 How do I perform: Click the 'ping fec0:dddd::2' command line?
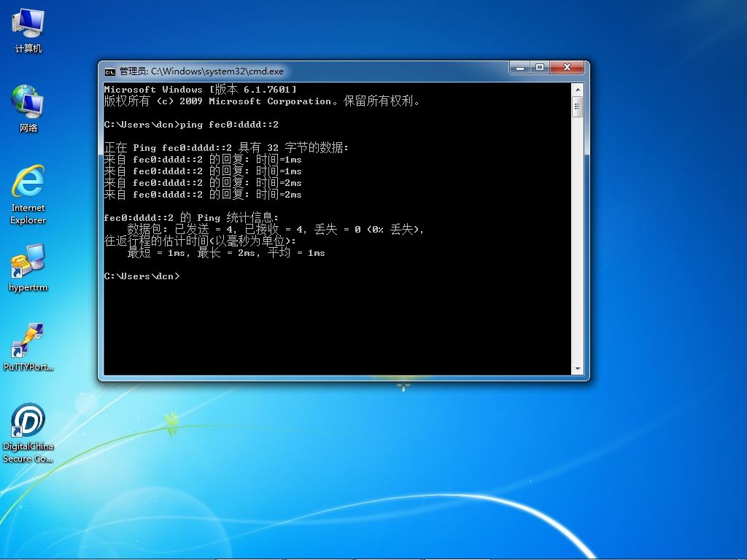(191, 125)
